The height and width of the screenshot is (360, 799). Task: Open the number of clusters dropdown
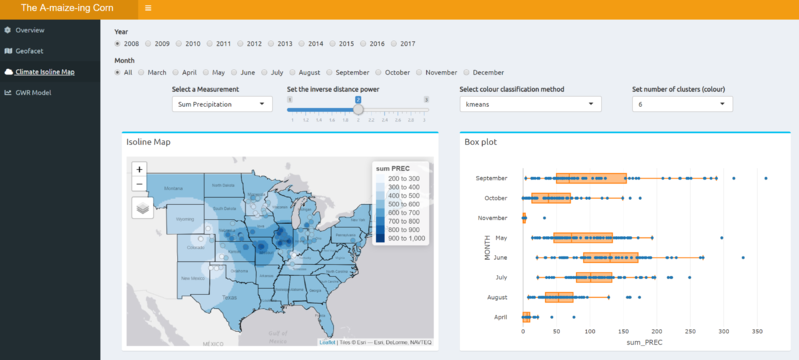[682, 104]
